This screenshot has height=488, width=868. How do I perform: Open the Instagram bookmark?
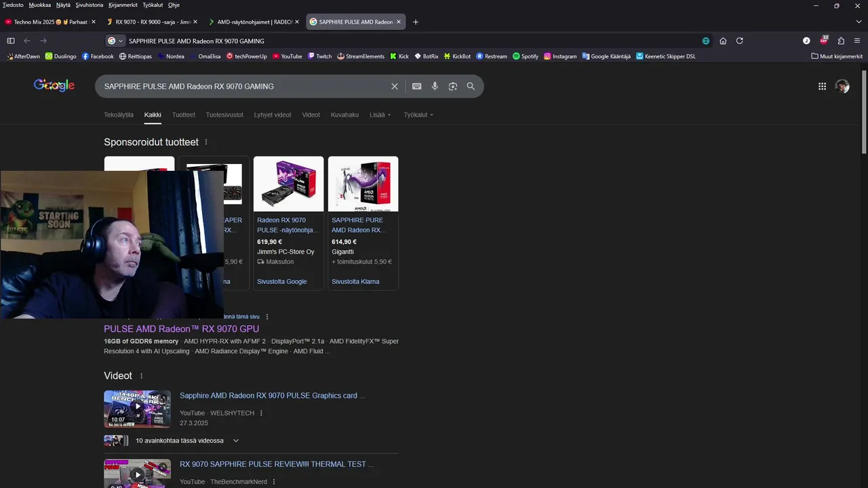point(560,56)
